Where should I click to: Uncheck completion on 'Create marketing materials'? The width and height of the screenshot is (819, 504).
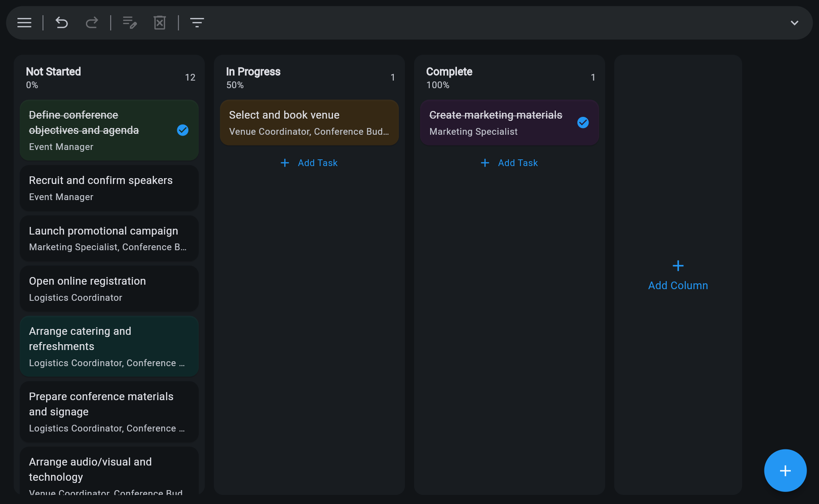[x=583, y=122]
